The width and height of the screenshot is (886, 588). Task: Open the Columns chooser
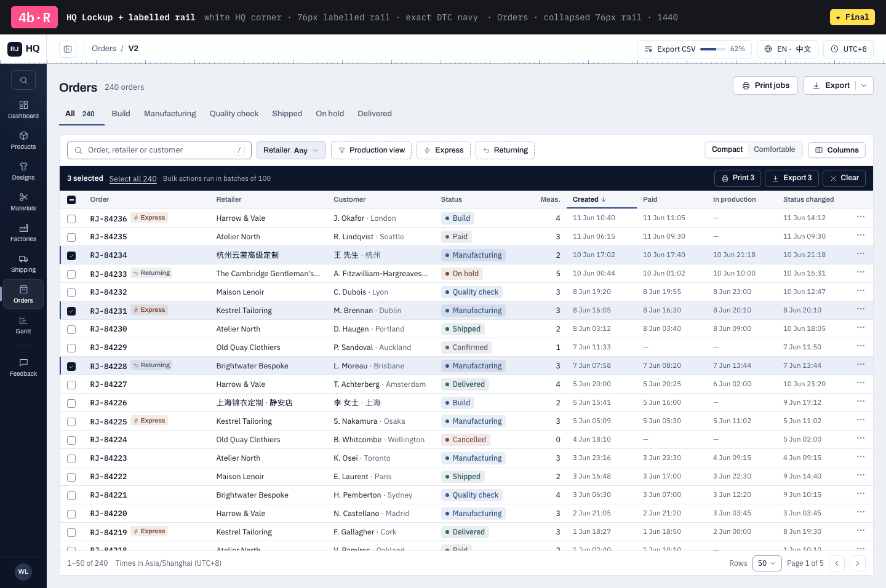[837, 150]
